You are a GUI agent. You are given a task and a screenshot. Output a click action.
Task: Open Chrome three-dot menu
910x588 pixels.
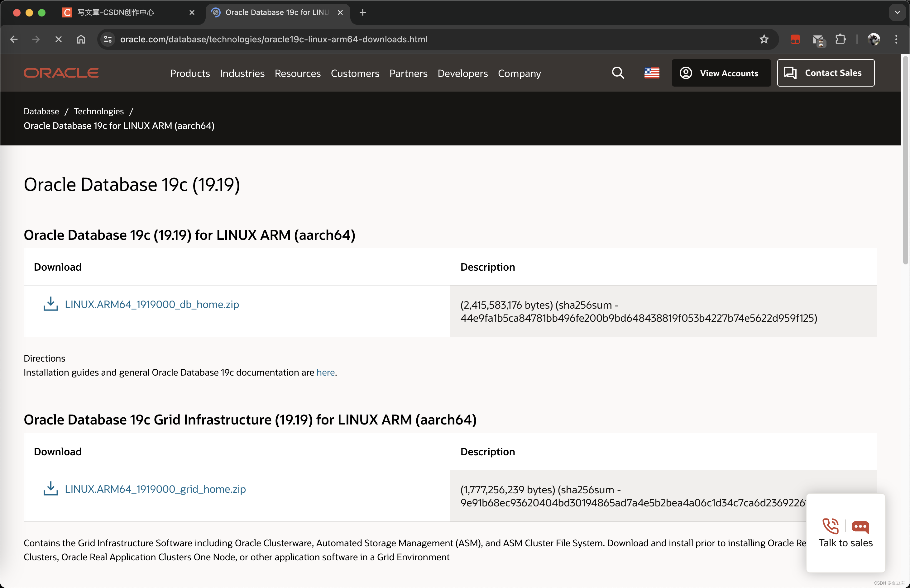[x=896, y=39]
